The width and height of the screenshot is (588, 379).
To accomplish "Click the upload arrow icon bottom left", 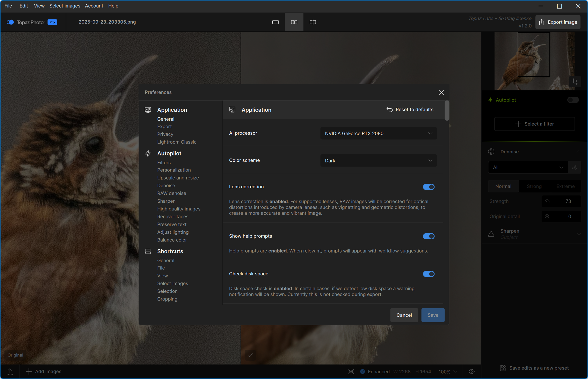I will (10, 371).
